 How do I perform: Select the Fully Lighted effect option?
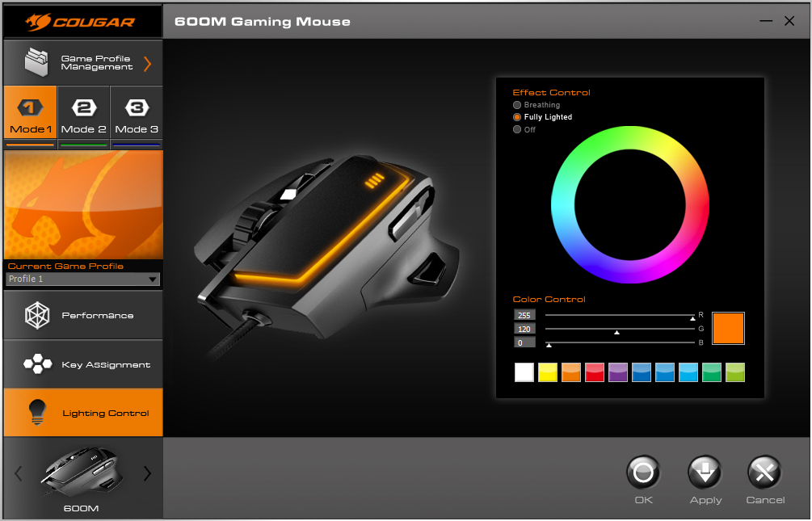click(x=517, y=117)
